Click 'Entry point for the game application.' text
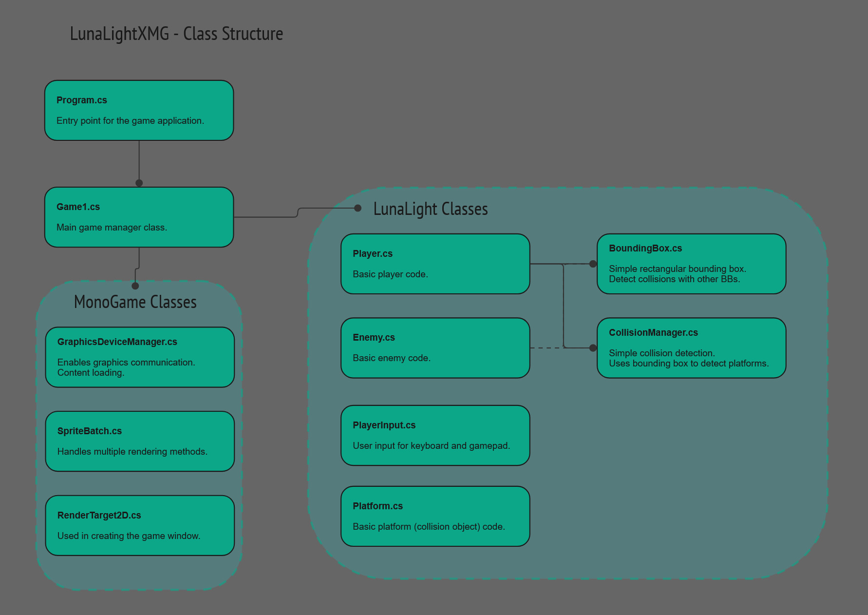The height and width of the screenshot is (615, 868). coord(130,121)
